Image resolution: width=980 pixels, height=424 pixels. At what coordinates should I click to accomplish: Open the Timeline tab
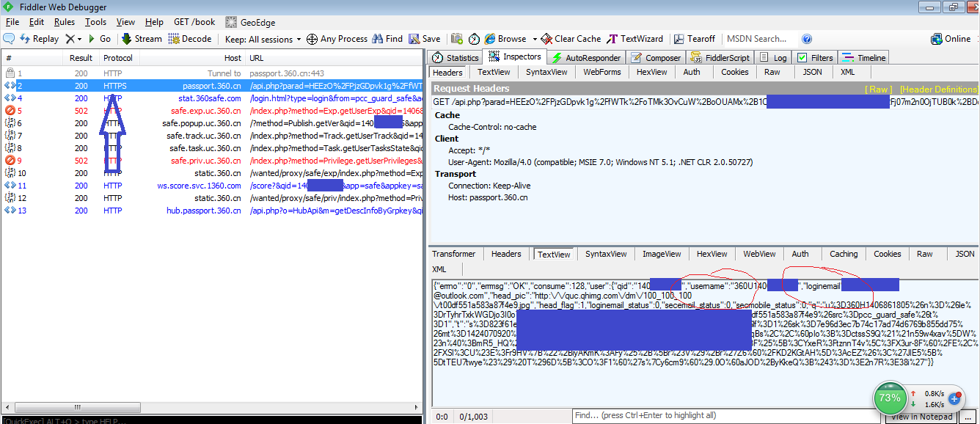(x=864, y=57)
